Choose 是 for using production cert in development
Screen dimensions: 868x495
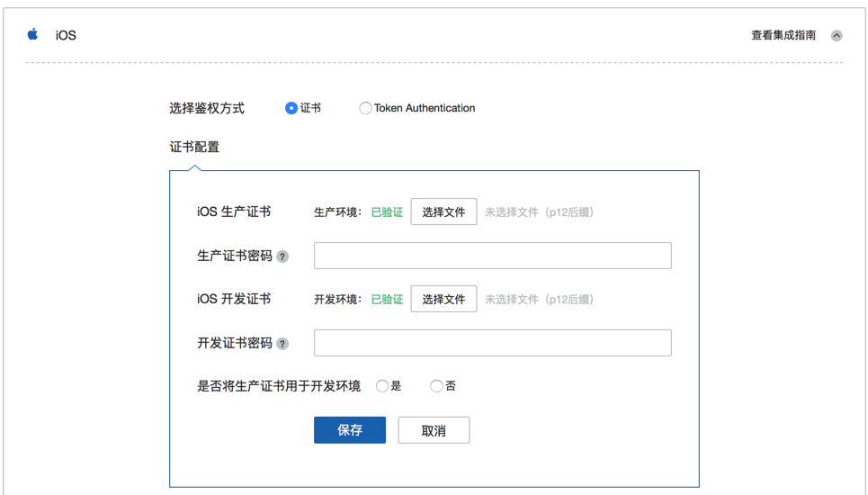coord(382,386)
